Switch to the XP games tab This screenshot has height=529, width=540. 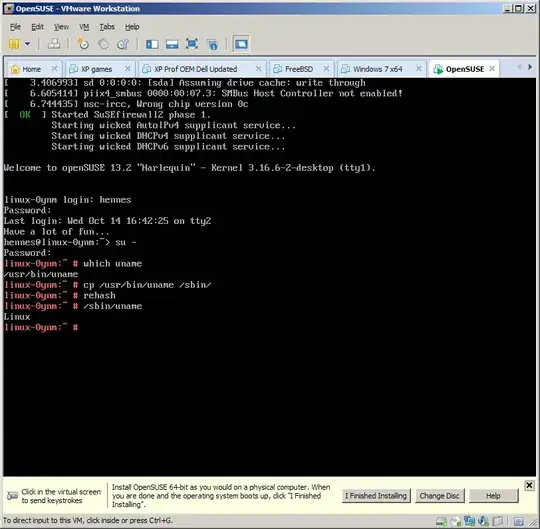pyautogui.click(x=96, y=69)
